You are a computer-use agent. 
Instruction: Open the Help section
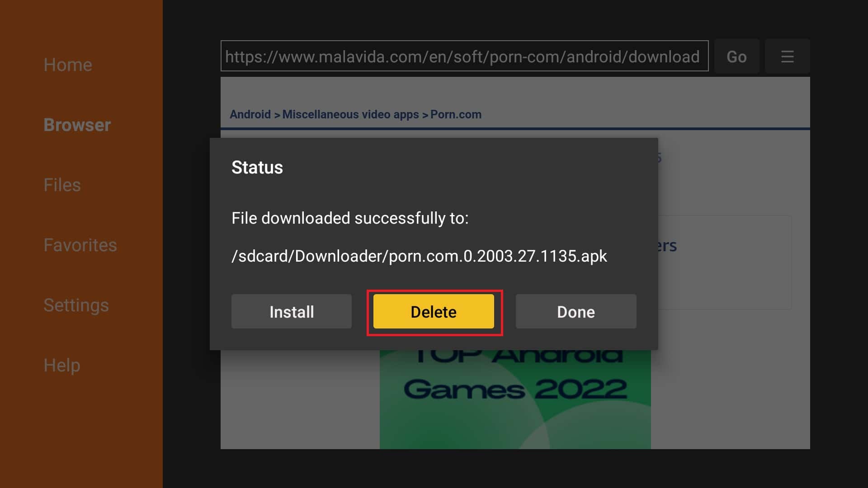coord(62,365)
